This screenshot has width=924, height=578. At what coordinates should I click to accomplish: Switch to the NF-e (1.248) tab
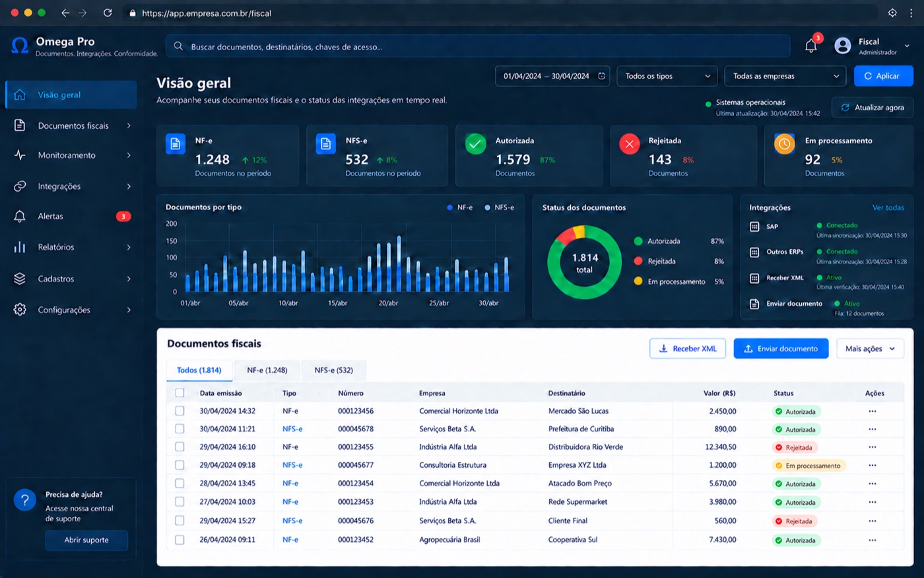click(x=267, y=370)
